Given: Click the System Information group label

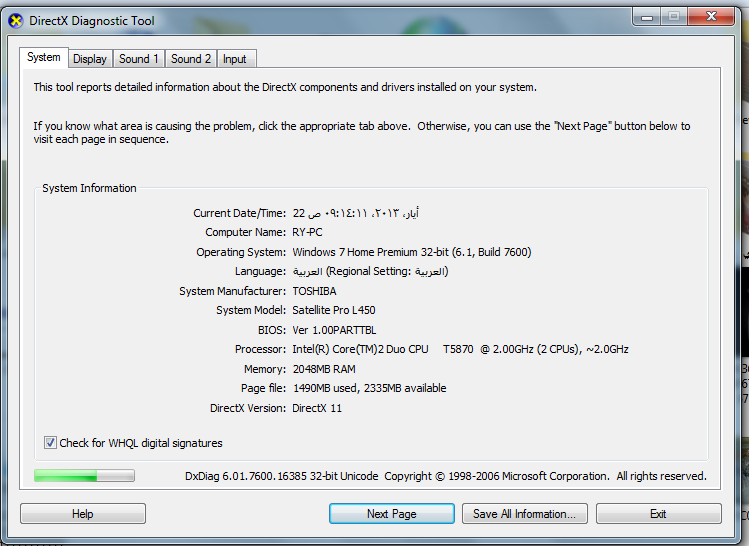Looking at the screenshot, I should [x=89, y=188].
